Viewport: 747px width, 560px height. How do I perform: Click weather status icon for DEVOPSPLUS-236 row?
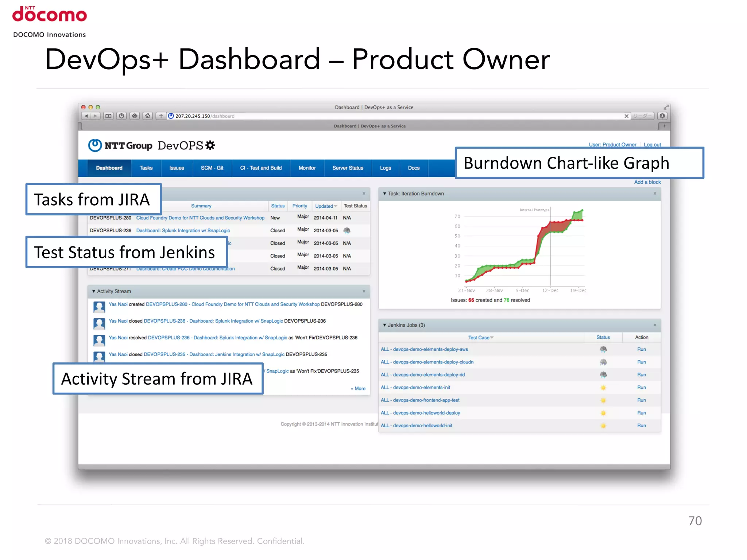(347, 230)
